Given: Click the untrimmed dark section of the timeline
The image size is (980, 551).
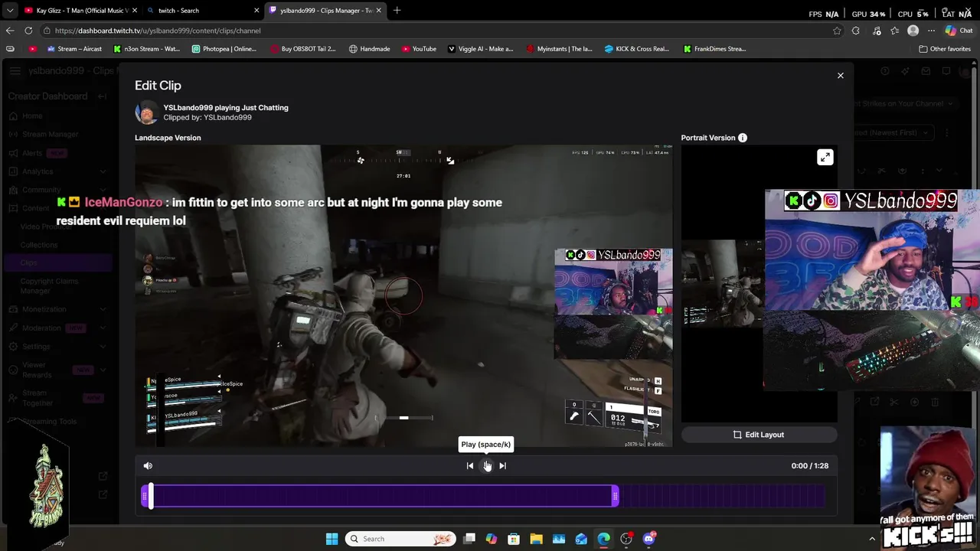Looking at the screenshot, I should [721, 497].
